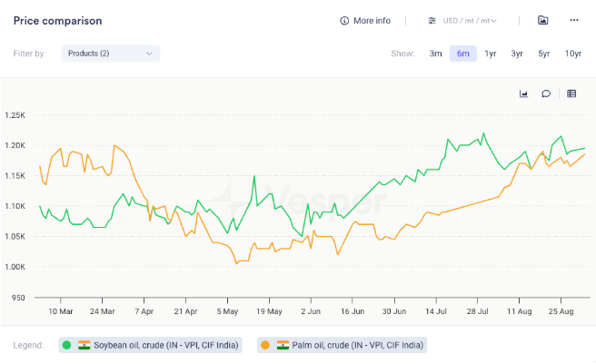This screenshot has height=364, width=596.
Task: Switch to chart view icon
Action: [x=523, y=93]
